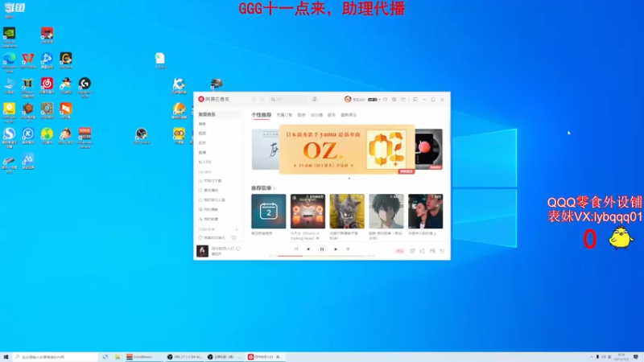Viewport: 644px width, 362px height.
Task: Pause the current song
Action: [322, 249]
